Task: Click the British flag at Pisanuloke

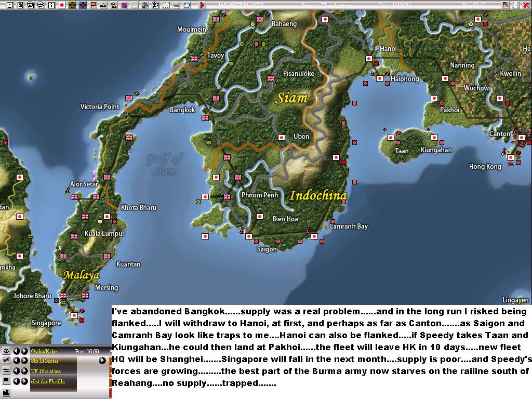Action: (270, 78)
